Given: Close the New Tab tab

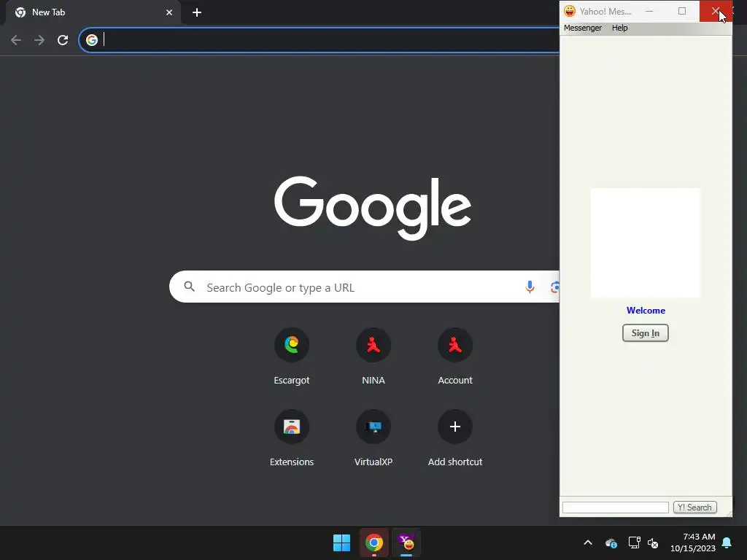Looking at the screenshot, I should point(169,12).
